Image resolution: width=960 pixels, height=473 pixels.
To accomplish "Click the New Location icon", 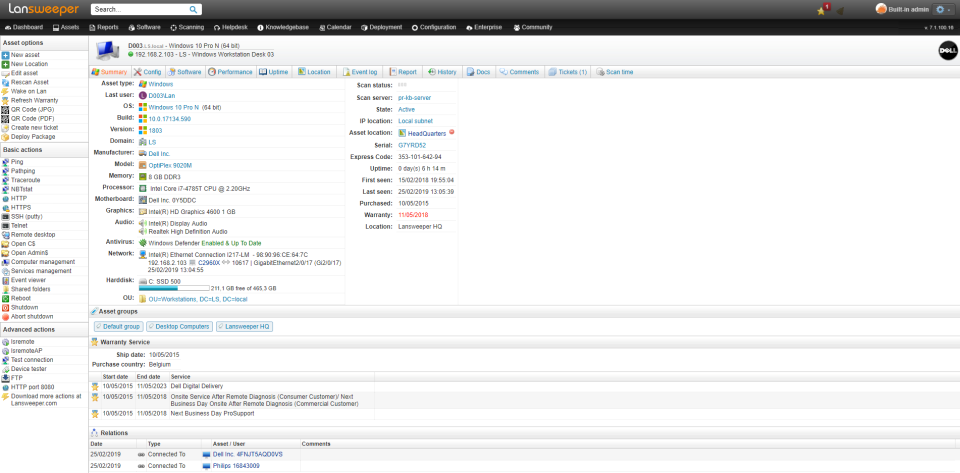I will [x=6, y=64].
